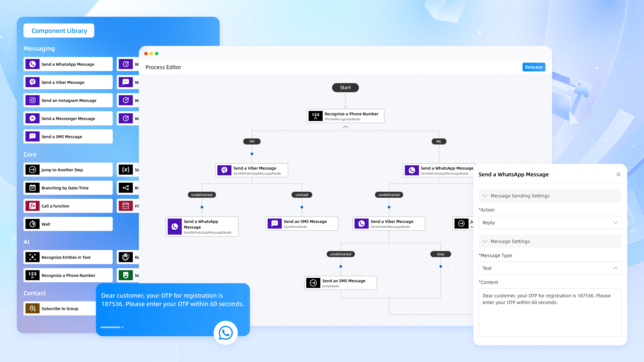
Task: Select the Jump to Another Step icon
Action: coord(33,170)
